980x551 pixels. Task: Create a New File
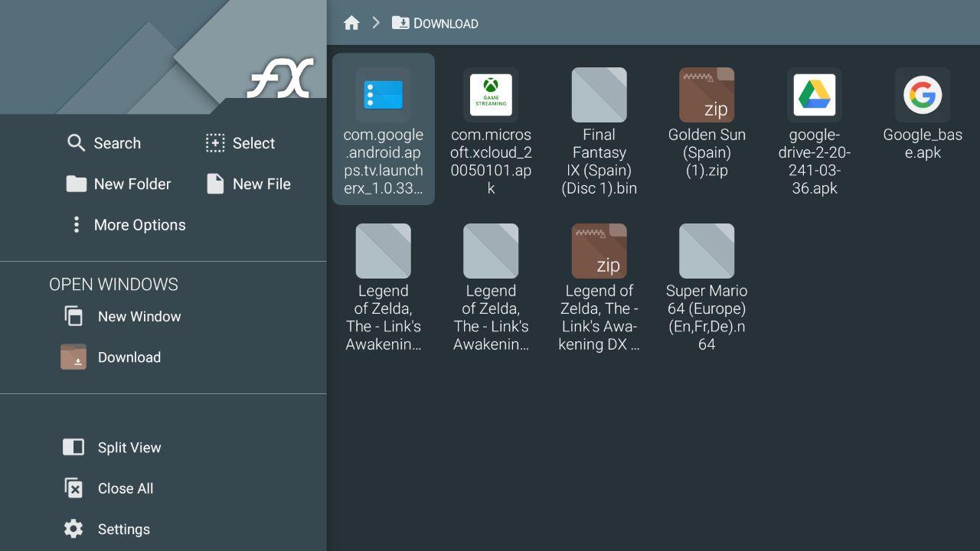pos(249,184)
